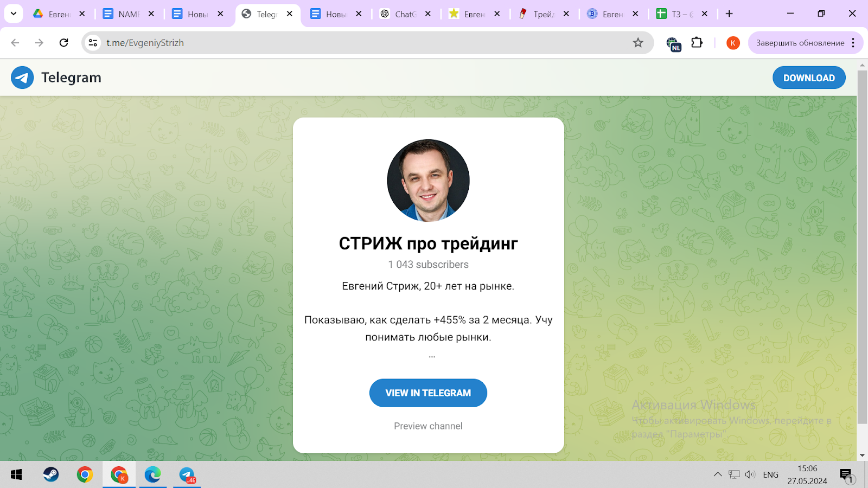Open Chrome with K profile badge in taskbar
Image resolution: width=868 pixels, height=488 pixels.
coord(119,475)
